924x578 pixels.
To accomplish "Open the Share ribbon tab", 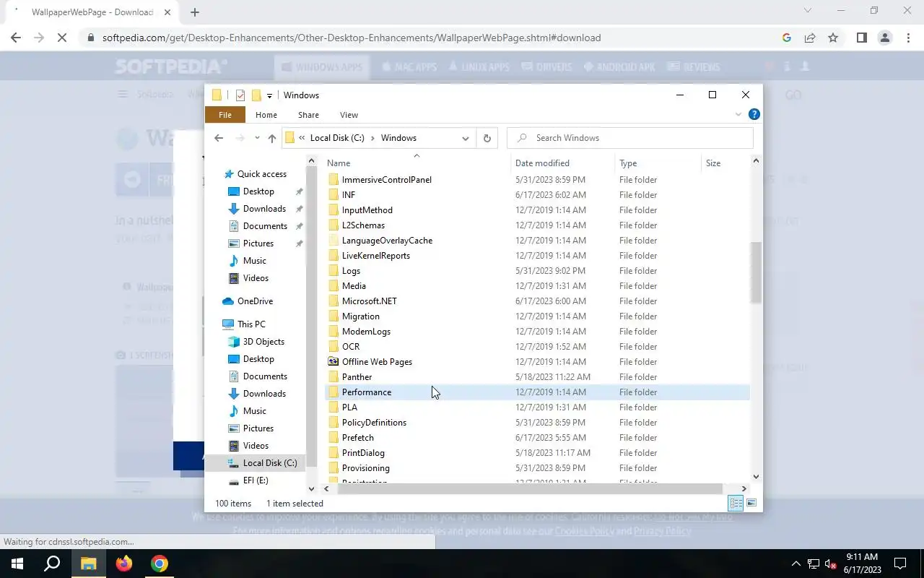I will tap(308, 115).
